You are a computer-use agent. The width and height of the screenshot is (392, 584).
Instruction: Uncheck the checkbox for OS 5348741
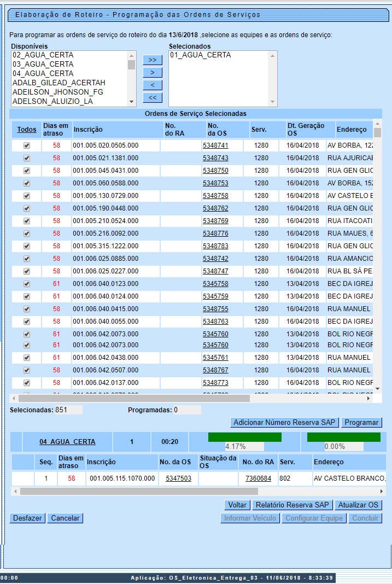27,145
